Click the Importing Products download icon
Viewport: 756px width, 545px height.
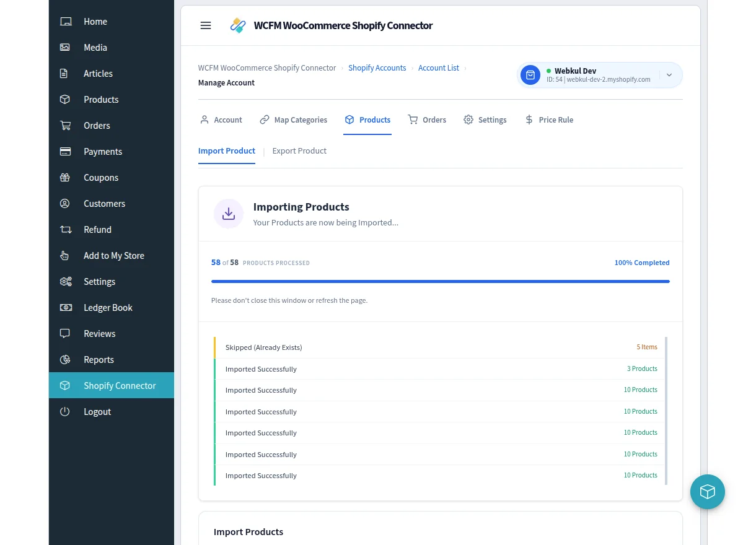229,214
